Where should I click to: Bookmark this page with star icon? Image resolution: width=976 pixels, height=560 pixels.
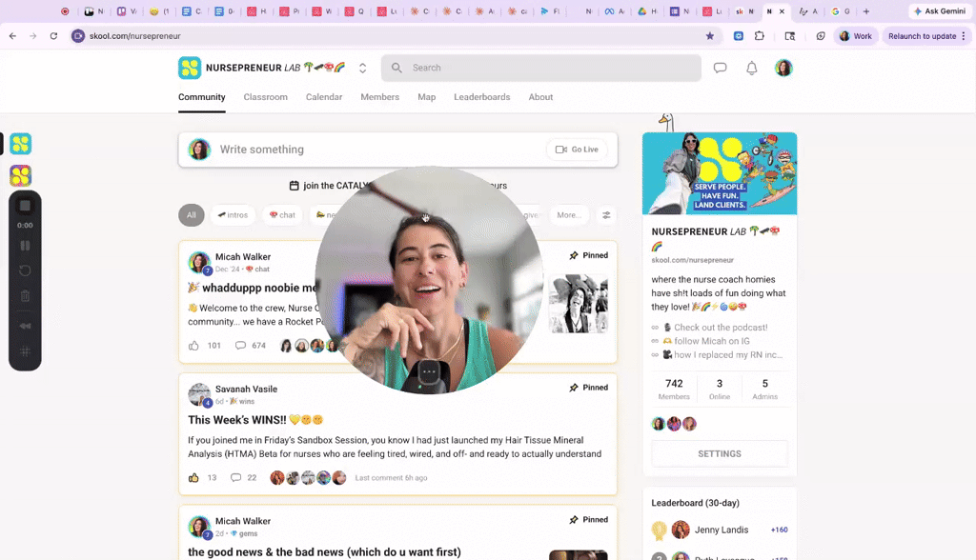[709, 36]
